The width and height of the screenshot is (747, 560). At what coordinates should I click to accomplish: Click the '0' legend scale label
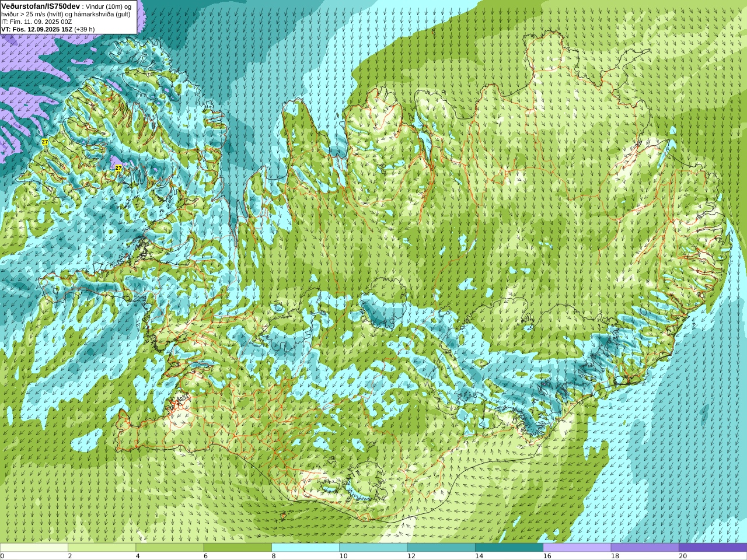(2, 556)
